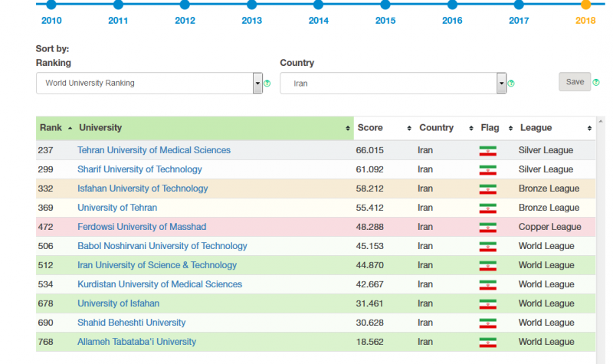Viewport: 613px width, 364px height.
Task: Click help icon beside Save button
Action: tap(596, 82)
